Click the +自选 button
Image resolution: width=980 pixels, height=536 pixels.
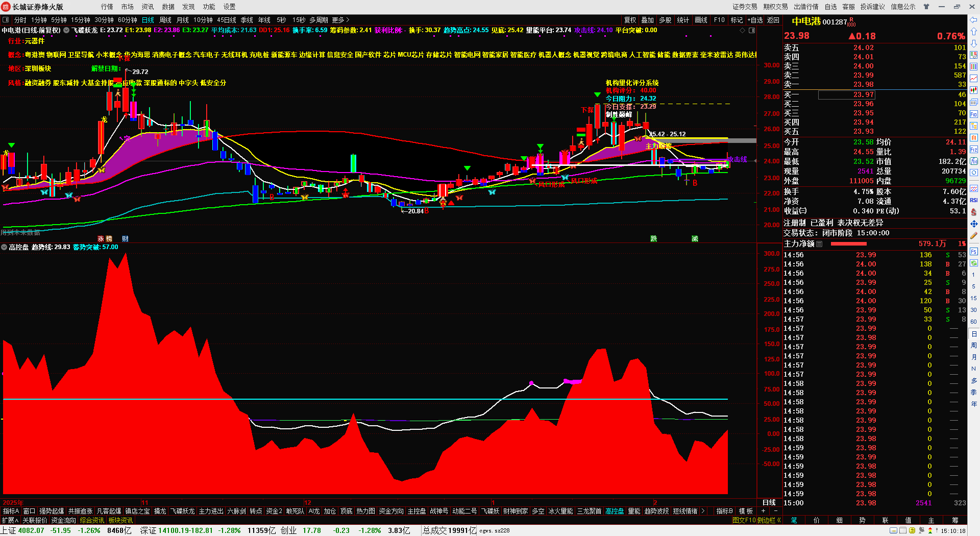click(755, 20)
